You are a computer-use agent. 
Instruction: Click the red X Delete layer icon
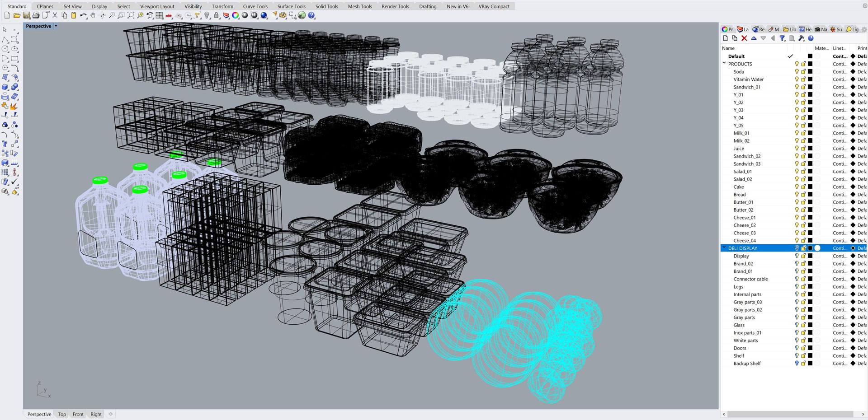744,38
